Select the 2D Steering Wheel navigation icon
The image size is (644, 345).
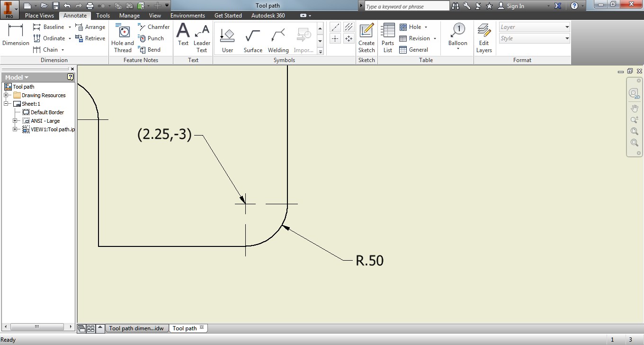634,93
